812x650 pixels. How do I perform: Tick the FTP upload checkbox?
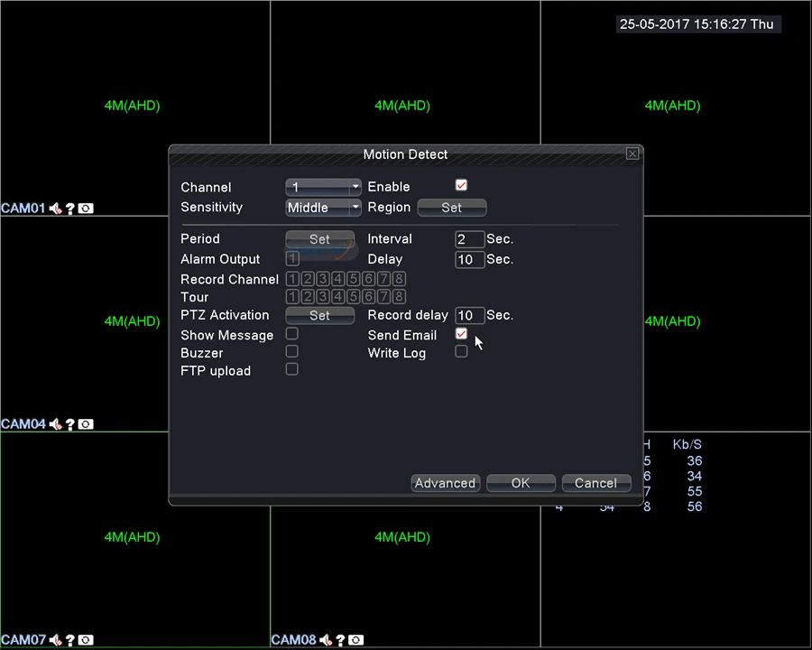(291, 370)
